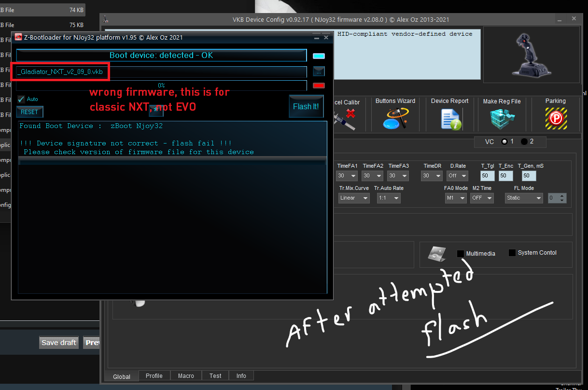Viewport: 588px width, 390px height.
Task: Click the Make Reg File cube icon
Action: point(502,119)
